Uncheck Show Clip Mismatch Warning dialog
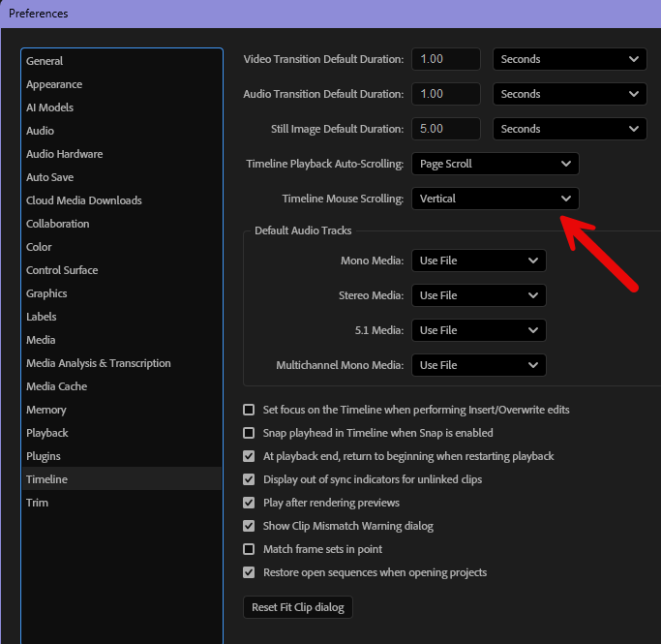The width and height of the screenshot is (661, 644). pos(250,526)
